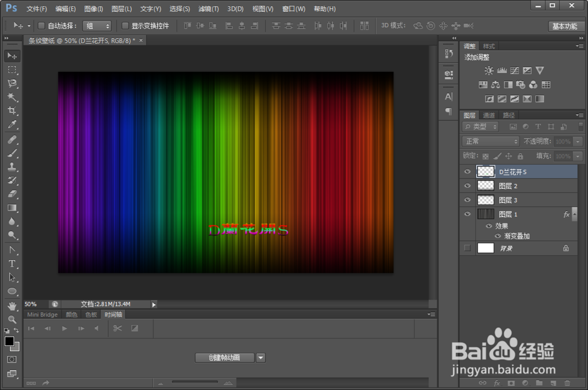Select the Pen tool

point(12,250)
